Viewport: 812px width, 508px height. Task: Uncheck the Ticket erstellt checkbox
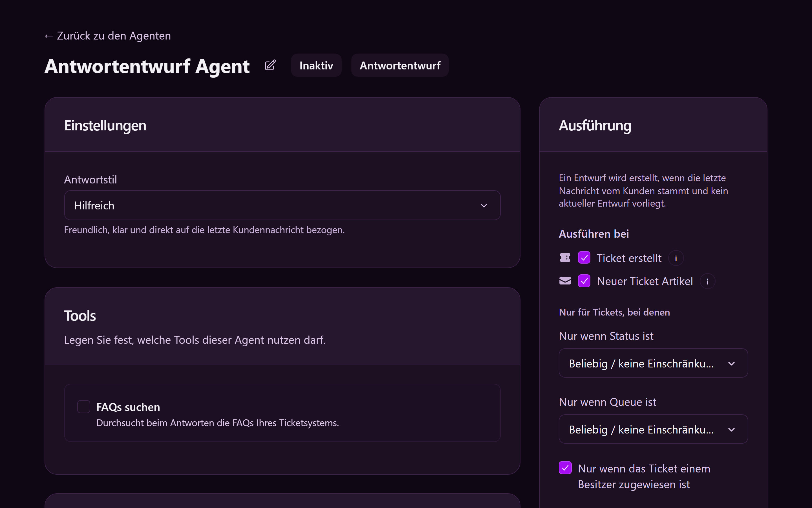click(x=584, y=258)
